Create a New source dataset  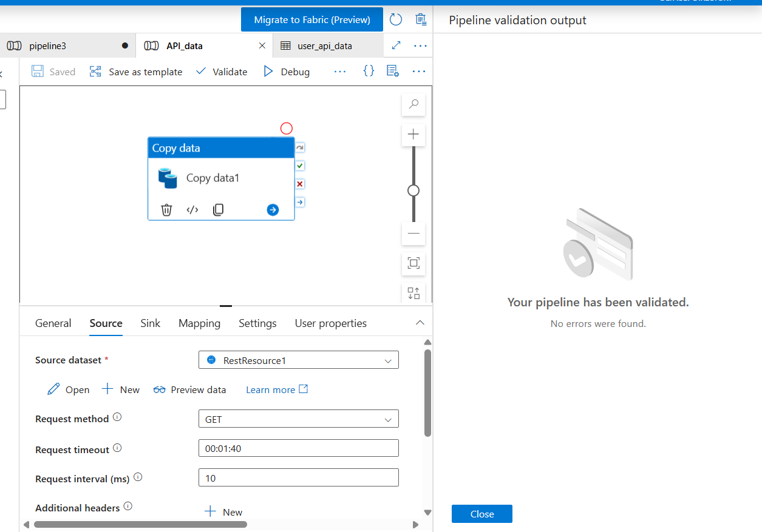tap(121, 389)
